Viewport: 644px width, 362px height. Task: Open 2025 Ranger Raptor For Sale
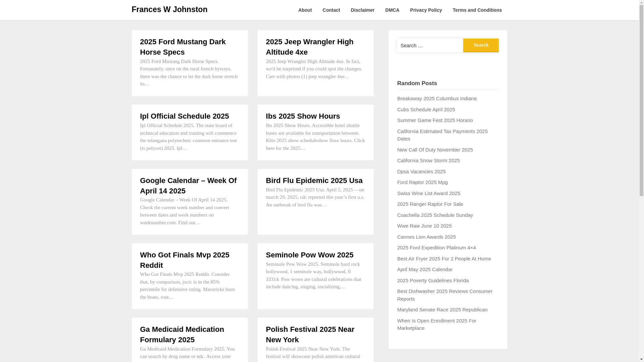coord(430,204)
